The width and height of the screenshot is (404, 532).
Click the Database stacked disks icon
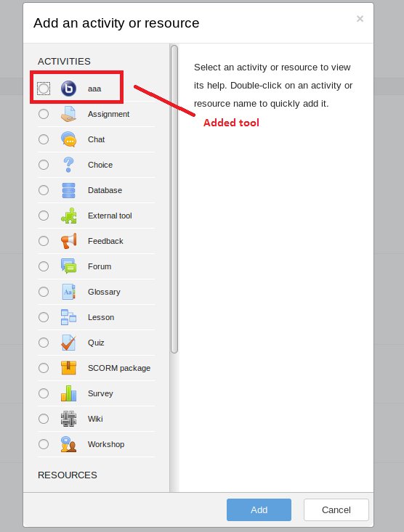coord(68,190)
